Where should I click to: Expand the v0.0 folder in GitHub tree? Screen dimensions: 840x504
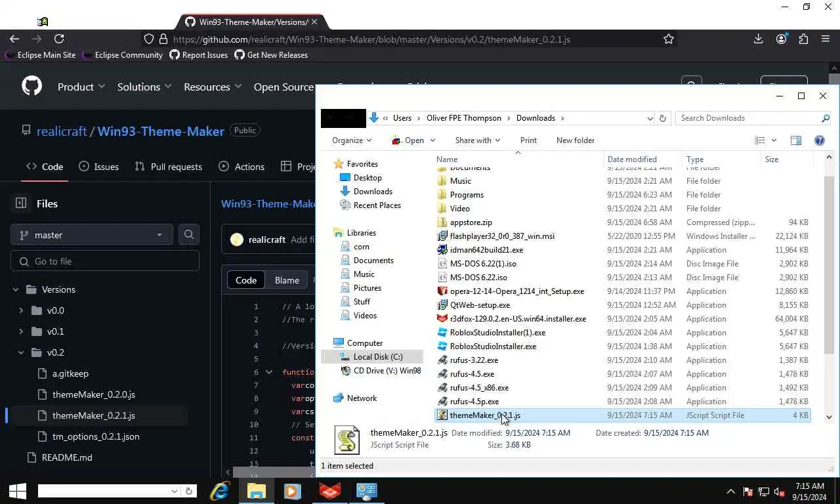point(21,310)
